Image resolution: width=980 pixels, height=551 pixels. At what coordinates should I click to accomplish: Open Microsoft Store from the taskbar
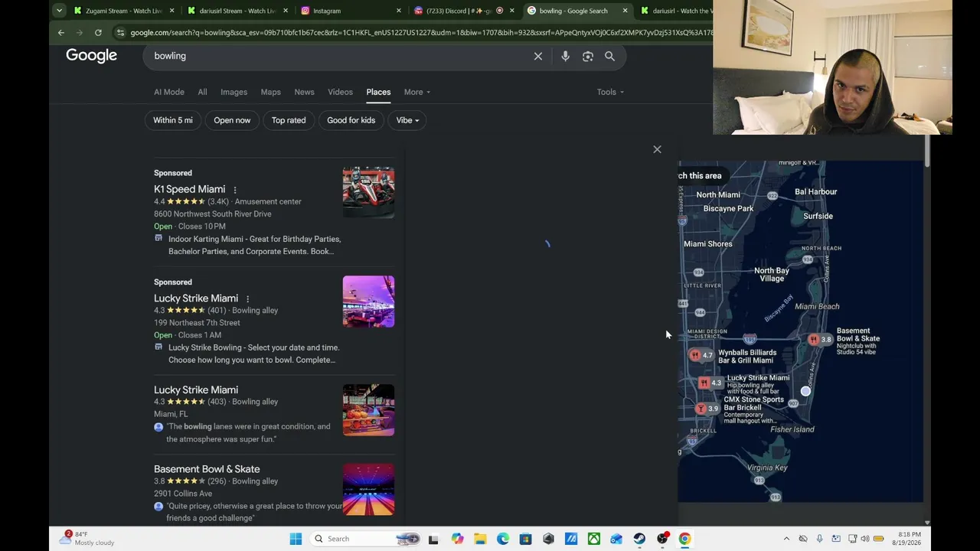[525, 539]
